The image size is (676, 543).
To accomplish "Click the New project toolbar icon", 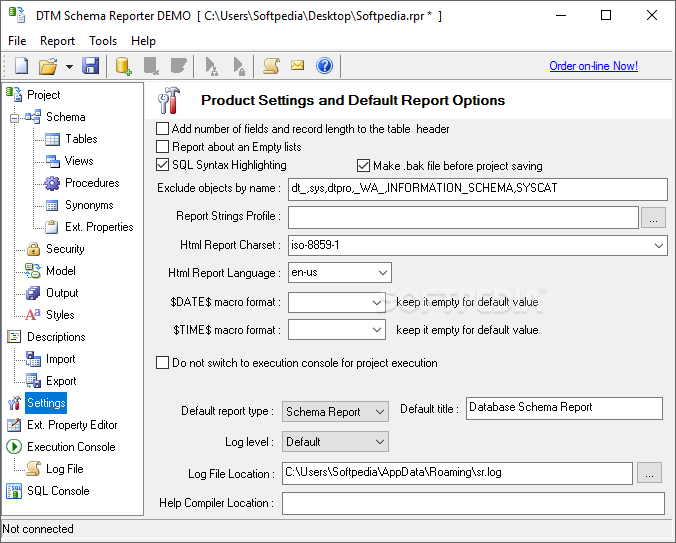I will tap(21, 66).
